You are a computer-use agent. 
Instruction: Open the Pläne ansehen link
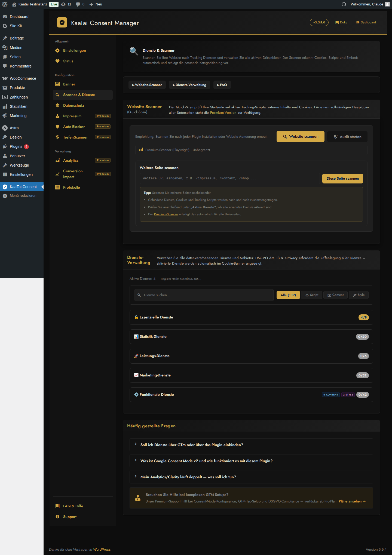point(352,501)
